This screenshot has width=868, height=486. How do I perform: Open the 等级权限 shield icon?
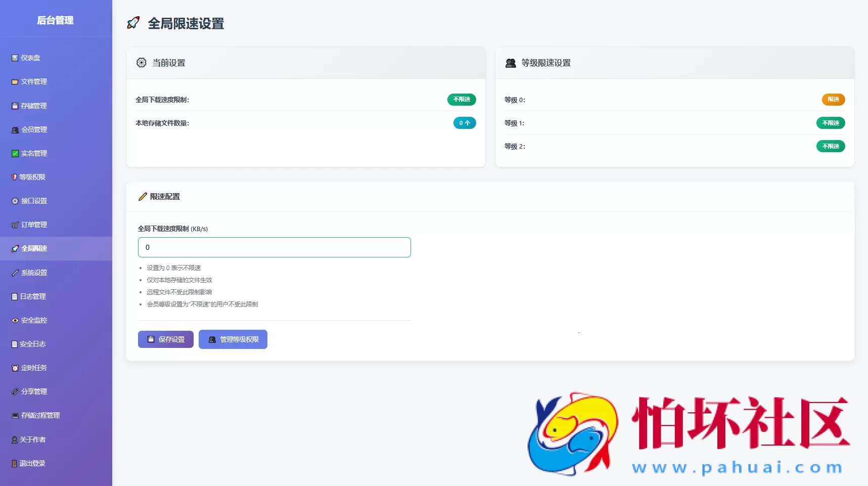[15, 177]
